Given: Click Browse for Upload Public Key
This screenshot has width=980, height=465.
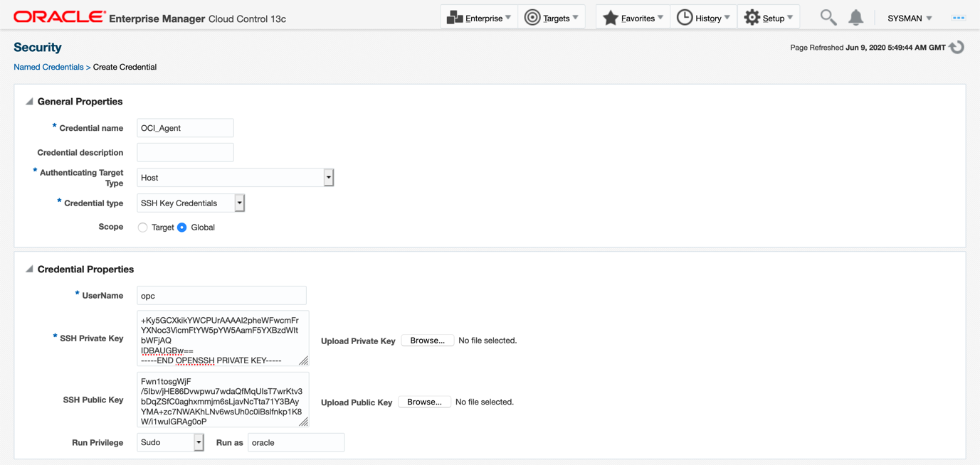Looking at the screenshot, I should click(x=424, y=402).
